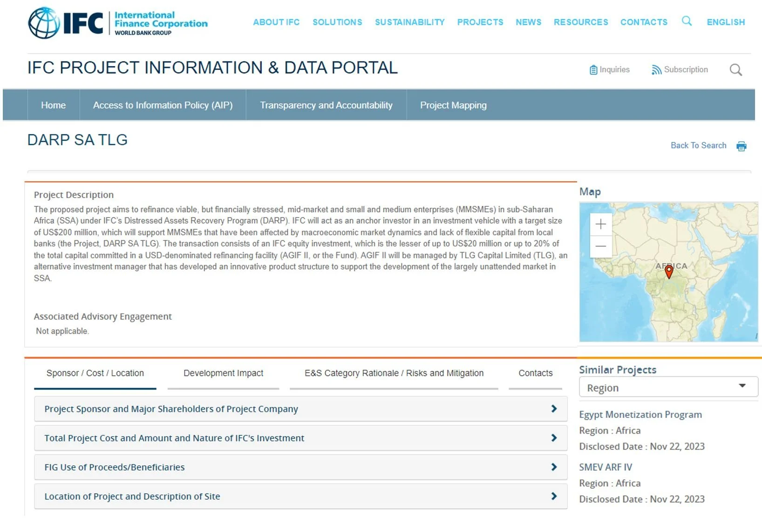The width and height of the screenshot is (762, 532).
Task: Switch to the Contacts tab
Action: coord(536,373)
